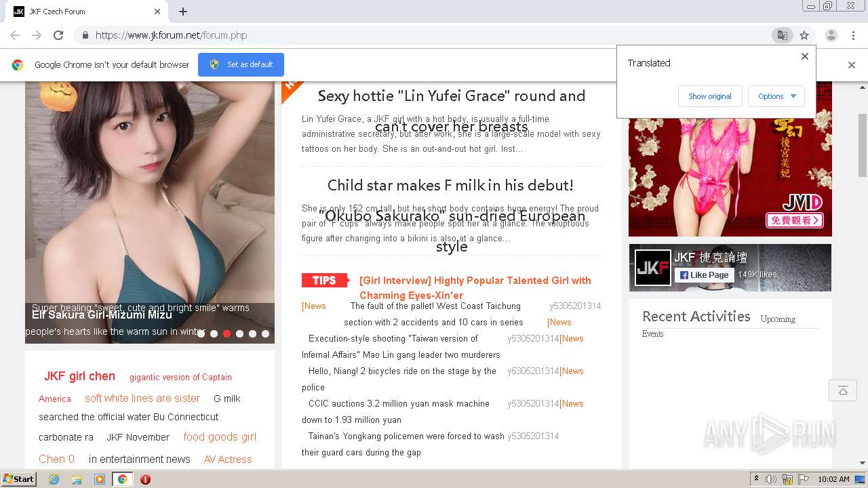Select third (active red) carousel dot
The width and height of the screenshot is (868, 488).
click(226, 333)
